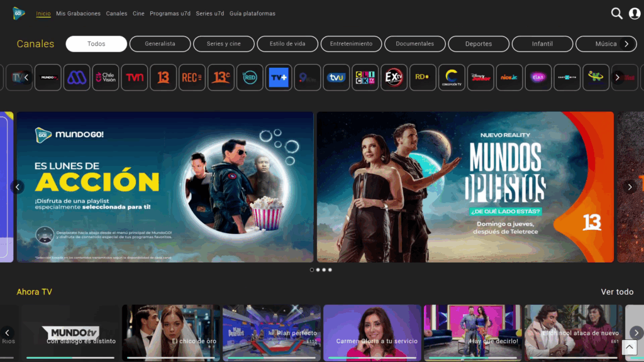The width and height of the screenshot is (644, 362).
Task: Select the Clan channel icon
Action: tap(538, 77)
